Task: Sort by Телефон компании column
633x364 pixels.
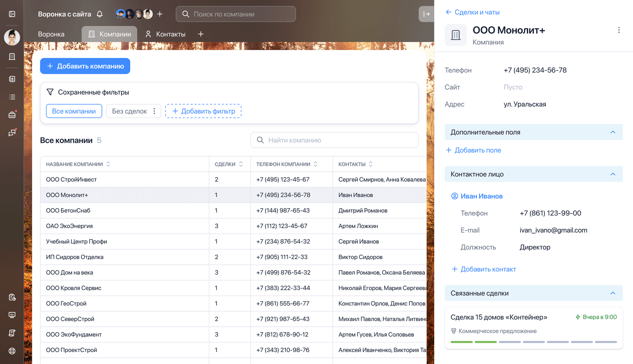Action: point(316,164)
